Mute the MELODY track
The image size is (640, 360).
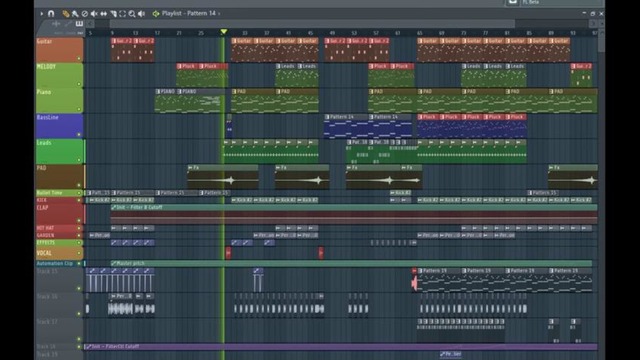[x=79, y=84]
